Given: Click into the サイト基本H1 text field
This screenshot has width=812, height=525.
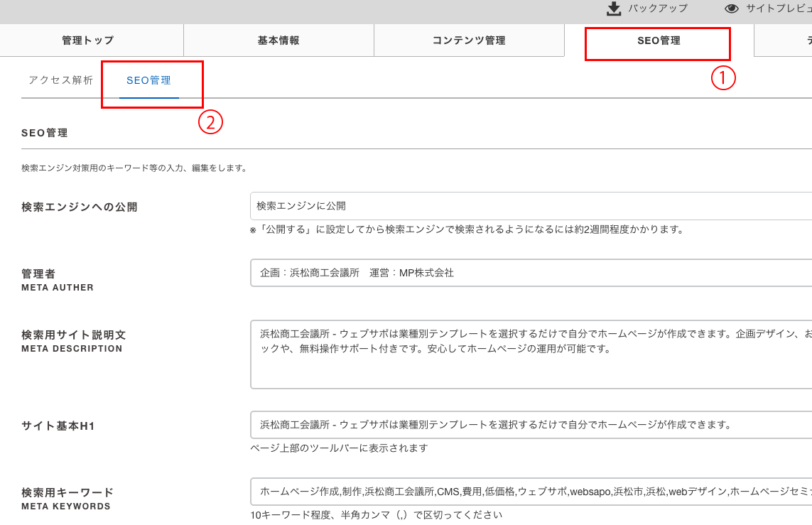Looking at the screenshot, I should click(x=531, y=425).
